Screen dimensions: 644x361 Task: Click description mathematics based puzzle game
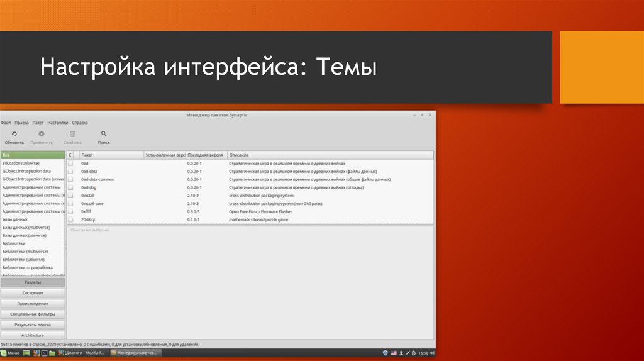coord(258,219)
